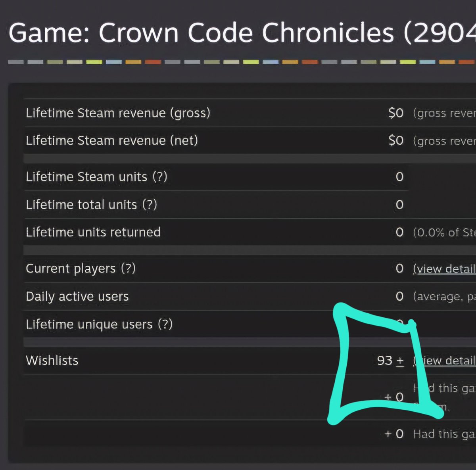Screen dimensions: 476x470
Task: Click the (average, pa note beside Daily active users
Action: click(444, 297)
